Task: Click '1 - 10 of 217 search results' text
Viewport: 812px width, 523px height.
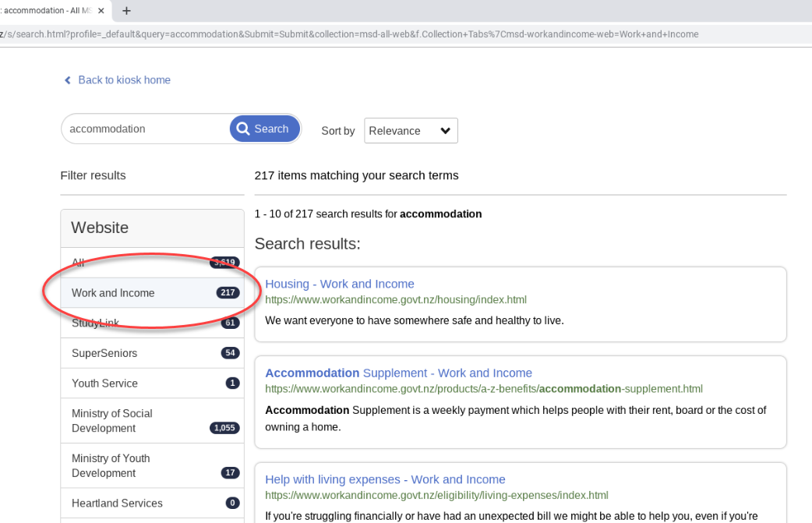Action: click(x=368, y=214)
